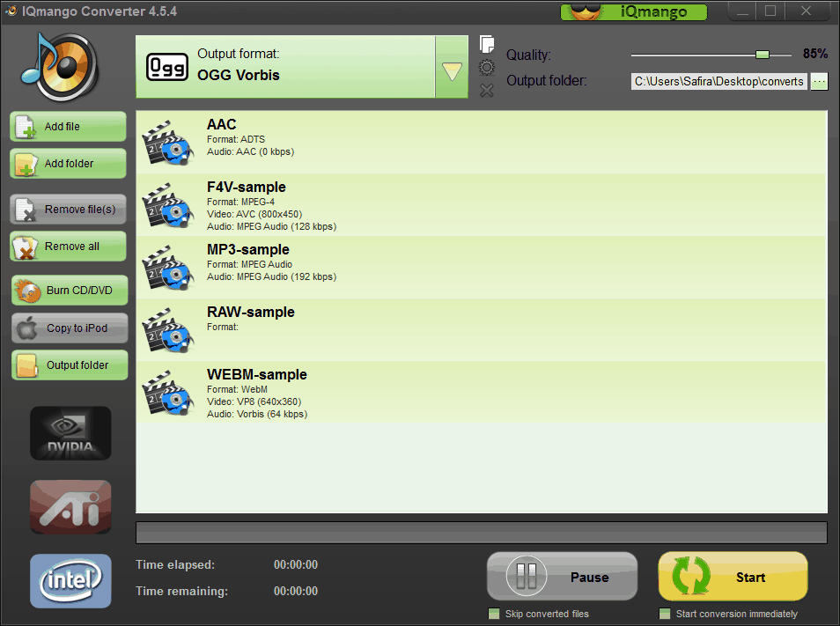The height and width of the screenshot is (626, 840).
Task: Click the Add file button
Action: (x=68, y=127)
